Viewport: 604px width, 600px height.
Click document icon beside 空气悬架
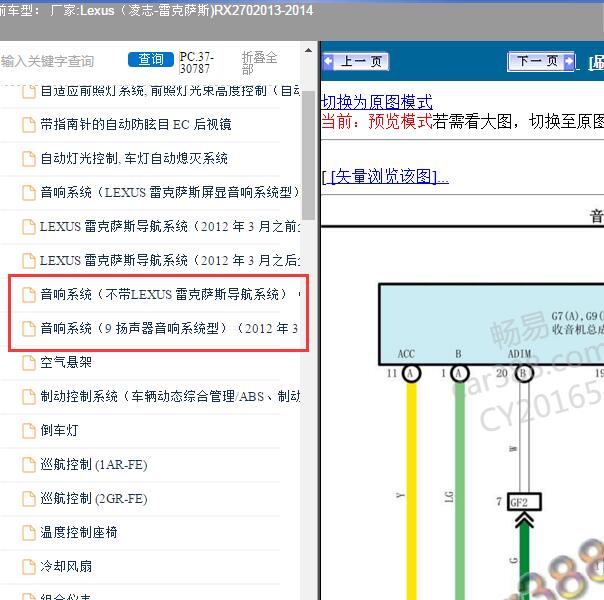pyautogui.click(x=29, y=363)
